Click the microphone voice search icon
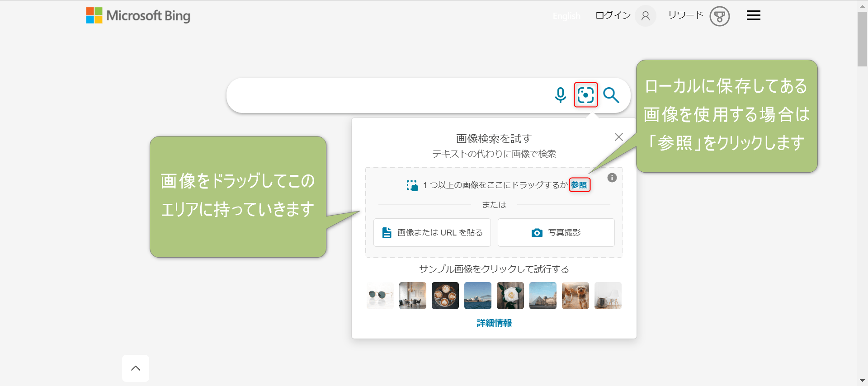Image resolution: width=868 pixels, height=386 pixels. (561, 95)
